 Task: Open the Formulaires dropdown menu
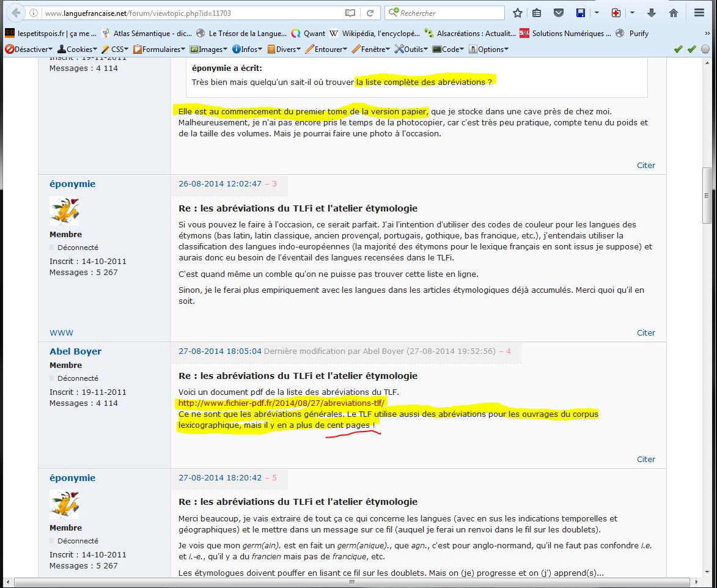point(159,50)
